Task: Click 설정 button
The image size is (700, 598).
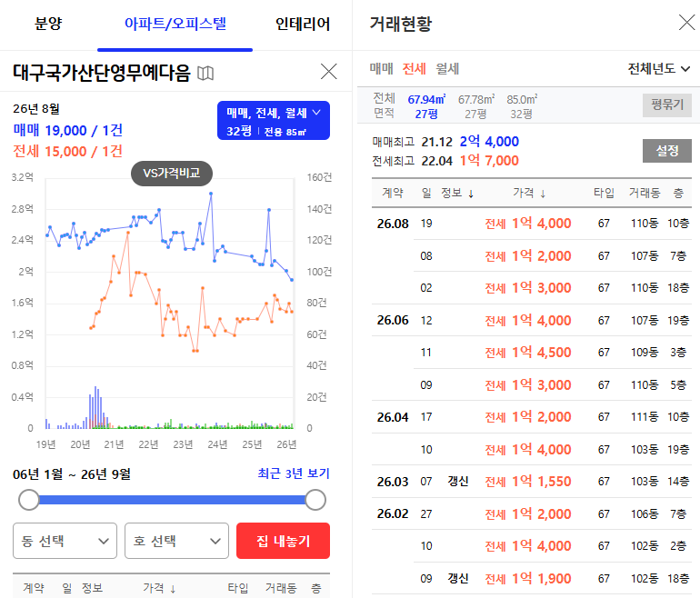Action: (x=667, y=151)
